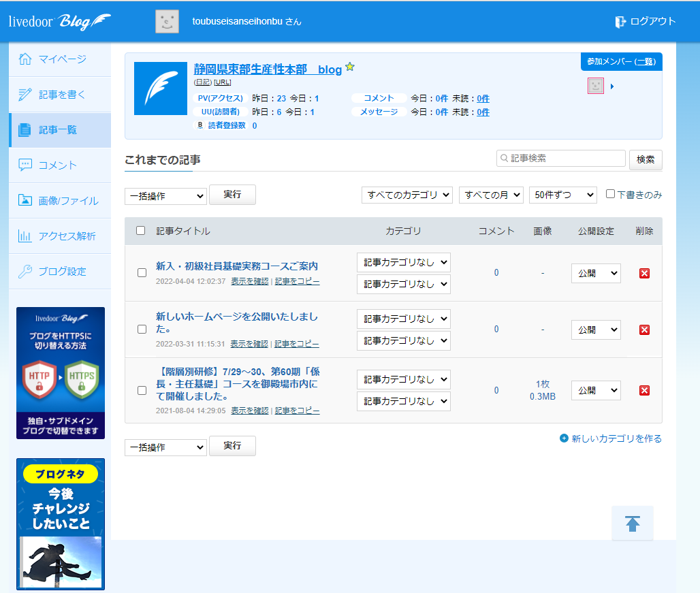Screen dimensions: 700x593
Task: Open the top 一括操作 bulk action dropdown
Action: [x=165, y=196]
